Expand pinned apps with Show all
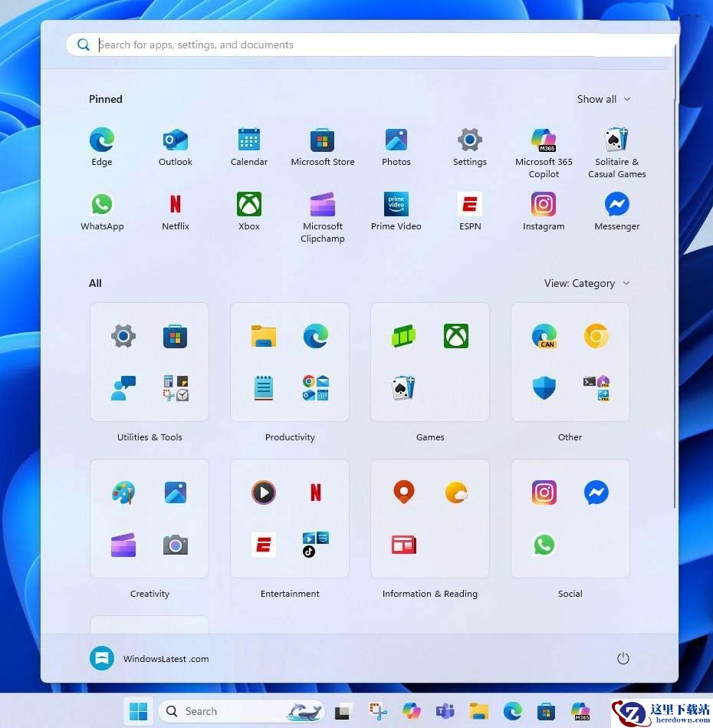The width and height of the screenshot is (713, 728). tap(603, 99)
